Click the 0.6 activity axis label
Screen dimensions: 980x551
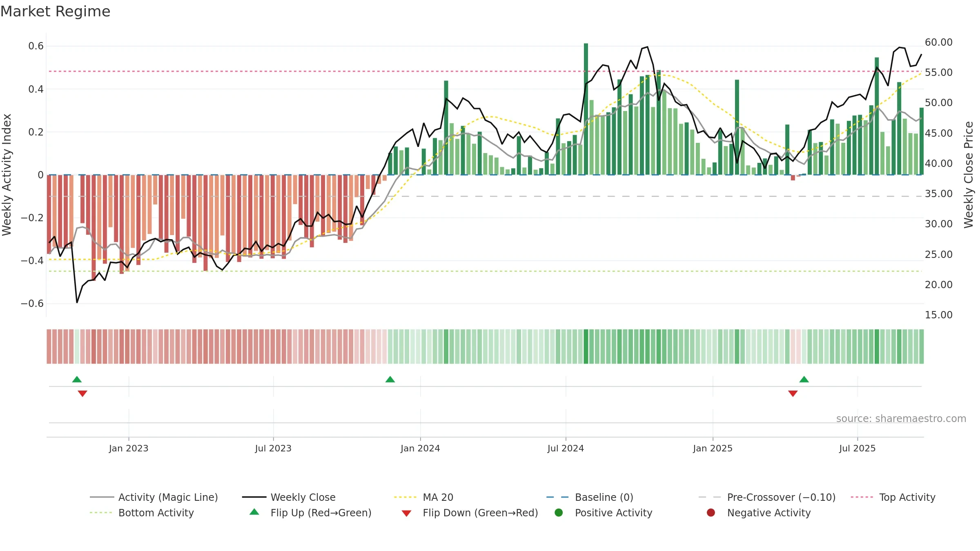pyautogui.click(x=36, y=46)
